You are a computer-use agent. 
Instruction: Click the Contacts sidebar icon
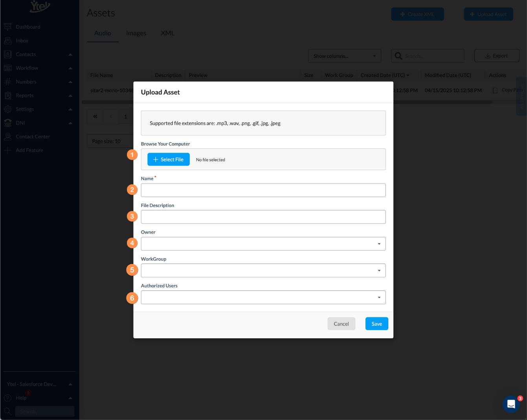coord(7,54)
